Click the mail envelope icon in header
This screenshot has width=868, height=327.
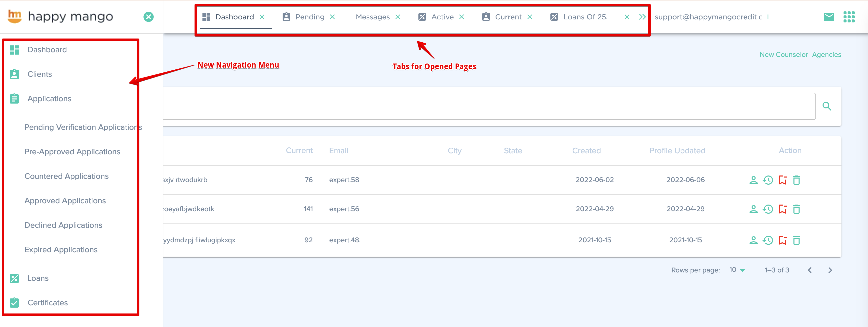click(829, 17)
